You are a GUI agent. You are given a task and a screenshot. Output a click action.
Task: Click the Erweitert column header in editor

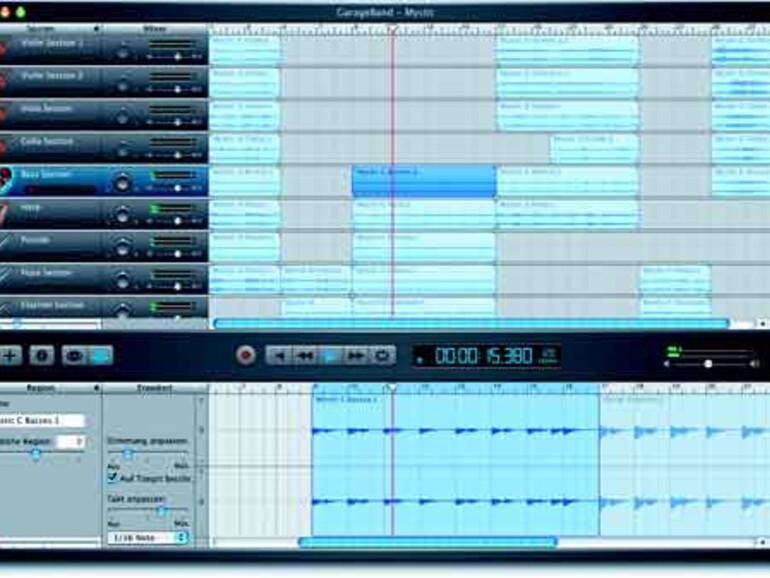click(155, 388)
